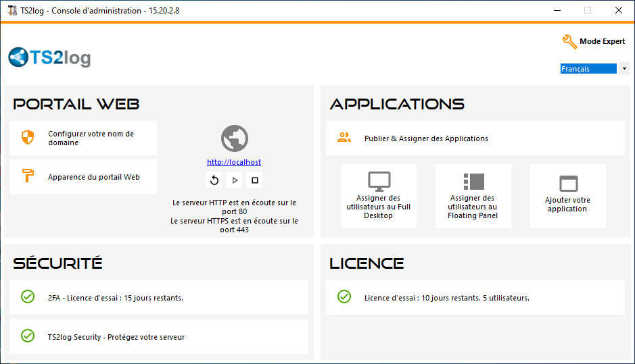Restart the web server with the reload icon
The height and width of the screenshot is (364, 635).
[x=214, y=180]
